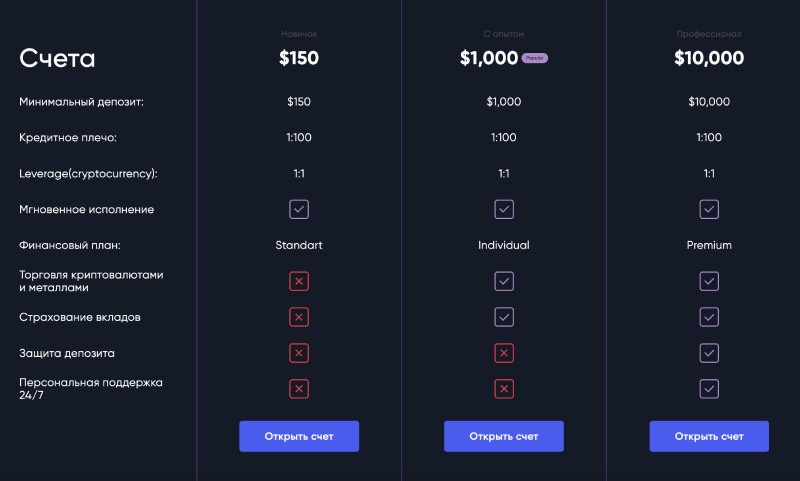Click the red X for Новичок 24/7 support
The height and width of the screenshot is (481, 800).
coord(299,389)
